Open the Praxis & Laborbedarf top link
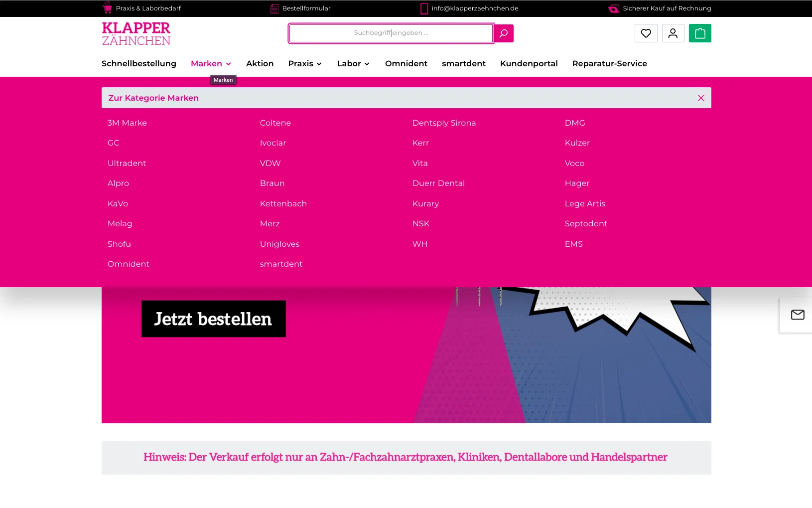 tap(148, 8)
